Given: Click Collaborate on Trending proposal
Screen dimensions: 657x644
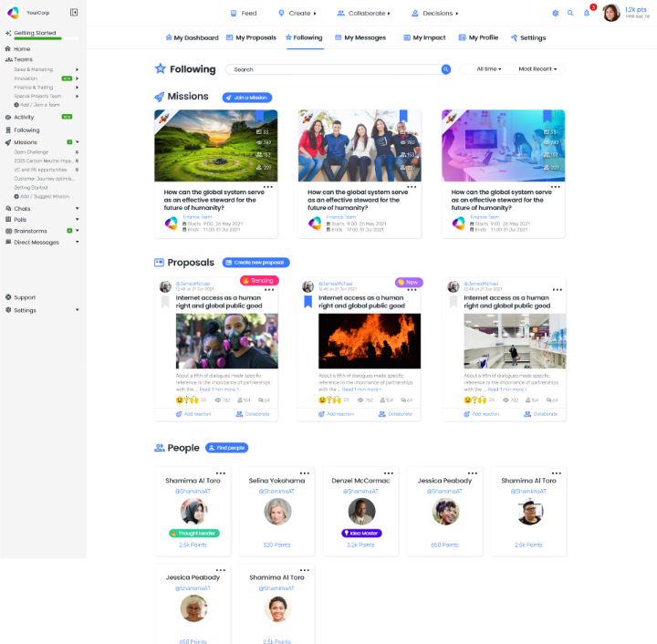Looking at the screenshot, I should [253, 414].
